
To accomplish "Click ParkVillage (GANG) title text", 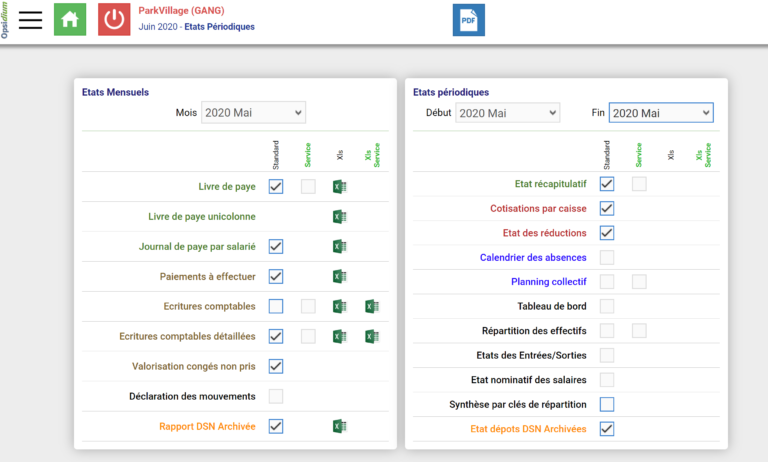I will 181,10.
